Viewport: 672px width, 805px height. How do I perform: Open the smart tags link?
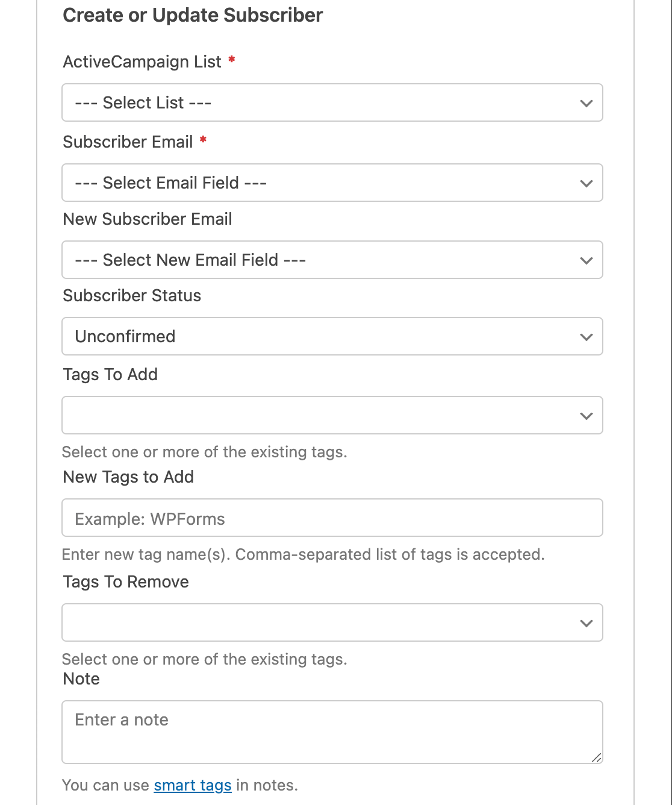pyautogui.click(x=193, y=786)
